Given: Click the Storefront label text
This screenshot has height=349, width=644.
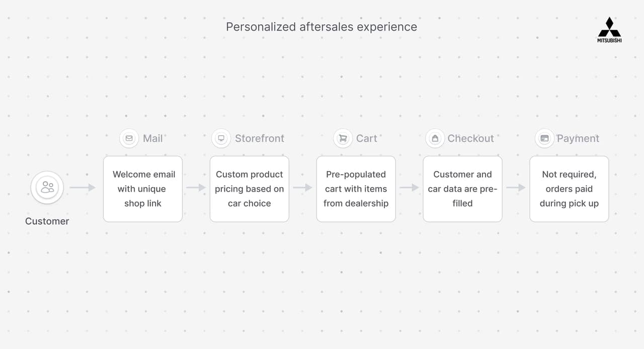Looking at the screenshot, I should tap(260, 138).
